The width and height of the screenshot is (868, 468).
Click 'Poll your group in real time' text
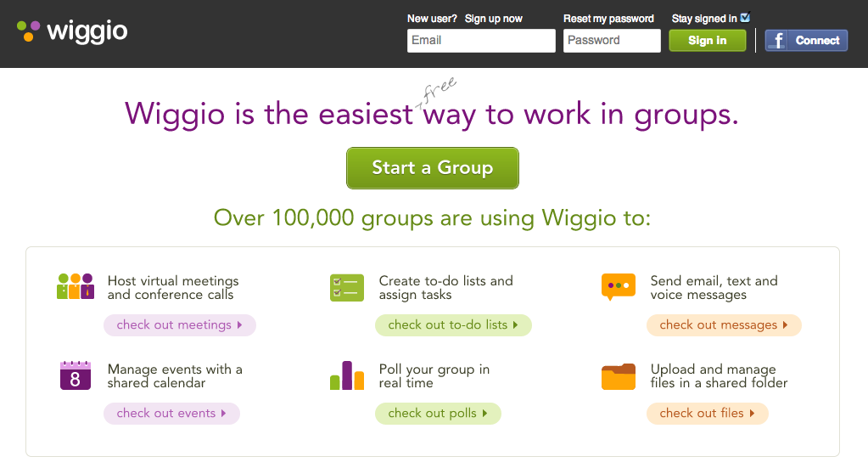(x=434, y=376)
